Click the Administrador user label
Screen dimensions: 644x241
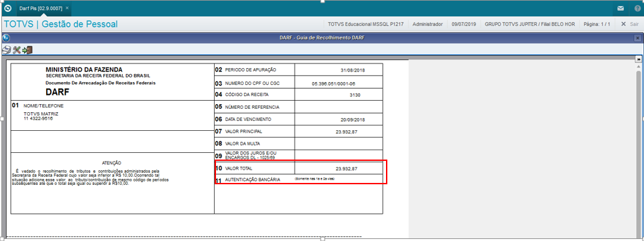pos(427,24)
